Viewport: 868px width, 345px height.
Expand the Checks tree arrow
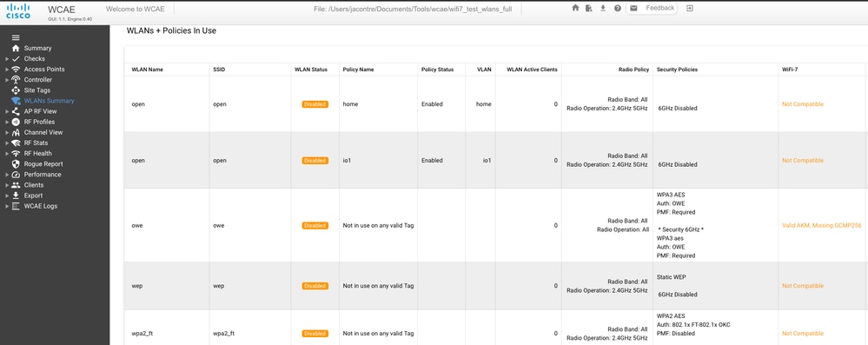(x=7, y=59)
